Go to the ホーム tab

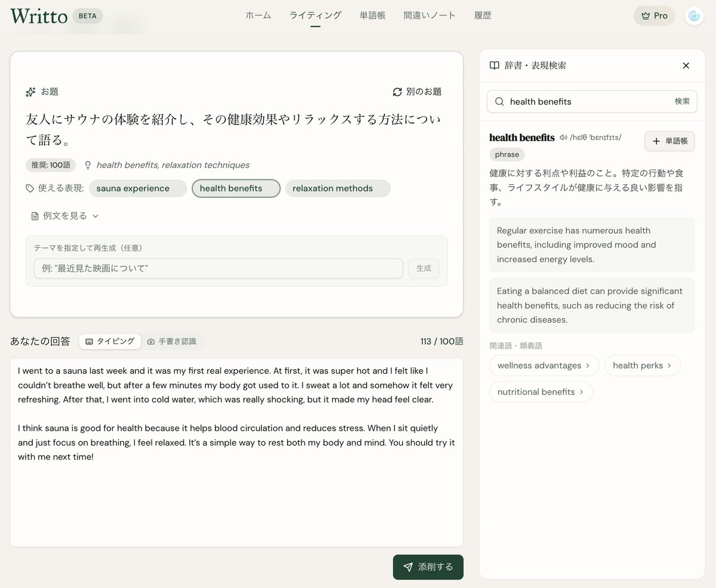tap(258, 16)
